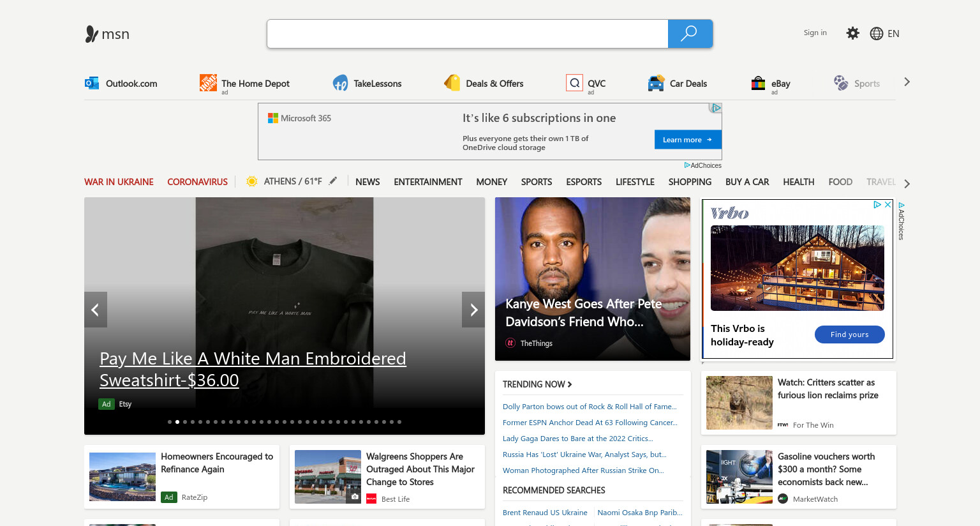Click The Home Depot logo icon
This screenshot has width=980, height=526.
pos(208,82)
